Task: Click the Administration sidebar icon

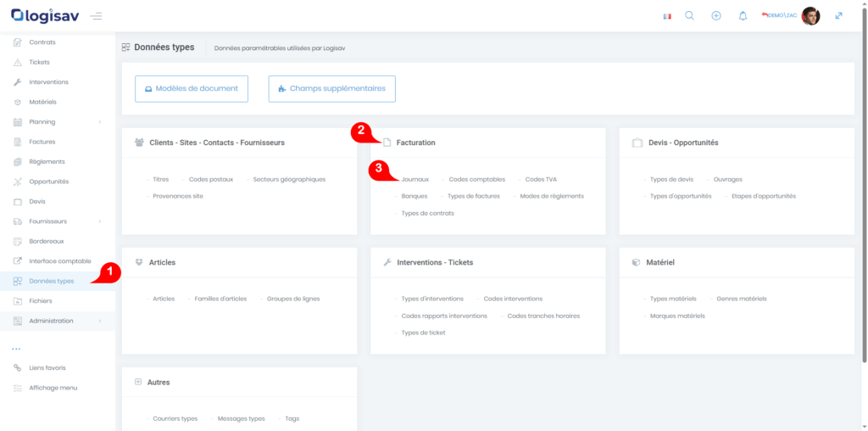Action: coord(17,321)
